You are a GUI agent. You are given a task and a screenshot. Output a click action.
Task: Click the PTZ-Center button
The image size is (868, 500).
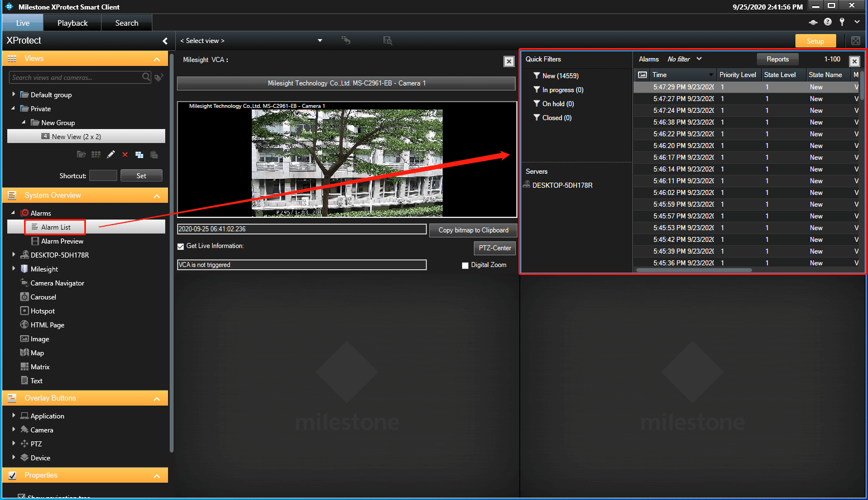pos(495,248)
